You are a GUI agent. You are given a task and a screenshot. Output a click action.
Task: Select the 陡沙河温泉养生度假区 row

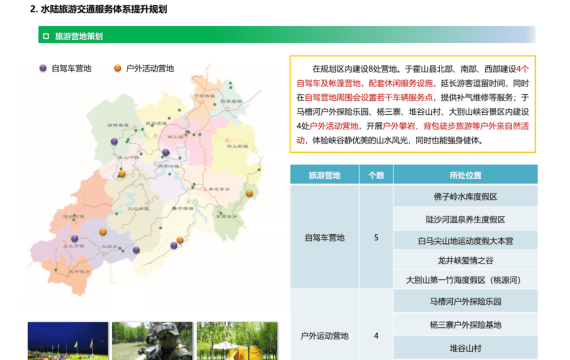click(465, 219)
